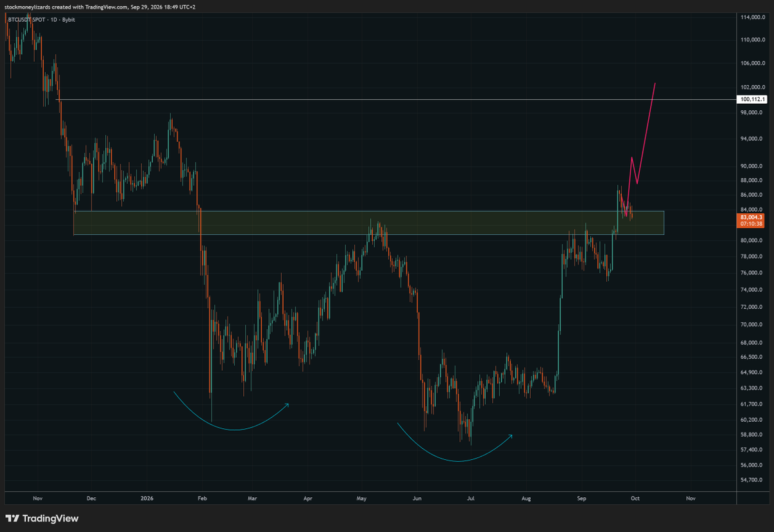Screen dimensions: 774x532
Task: Click the 57,400.0 price axis label
Action: tap(753, 449)
